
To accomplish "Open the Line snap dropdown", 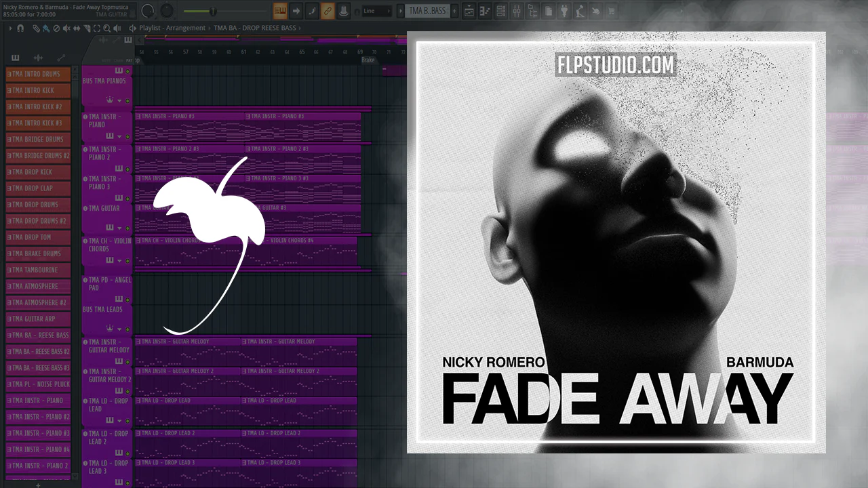I will point(378,11).
